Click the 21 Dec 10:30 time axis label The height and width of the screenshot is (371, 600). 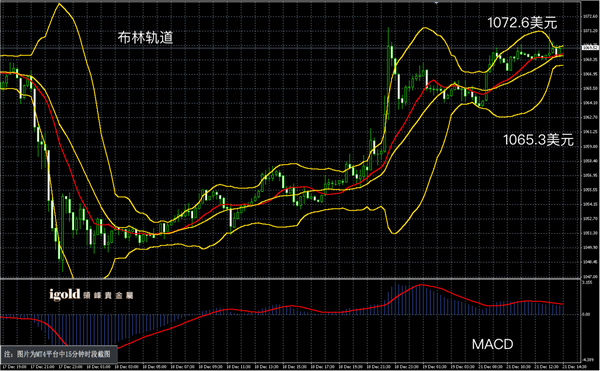coord(519,367)
